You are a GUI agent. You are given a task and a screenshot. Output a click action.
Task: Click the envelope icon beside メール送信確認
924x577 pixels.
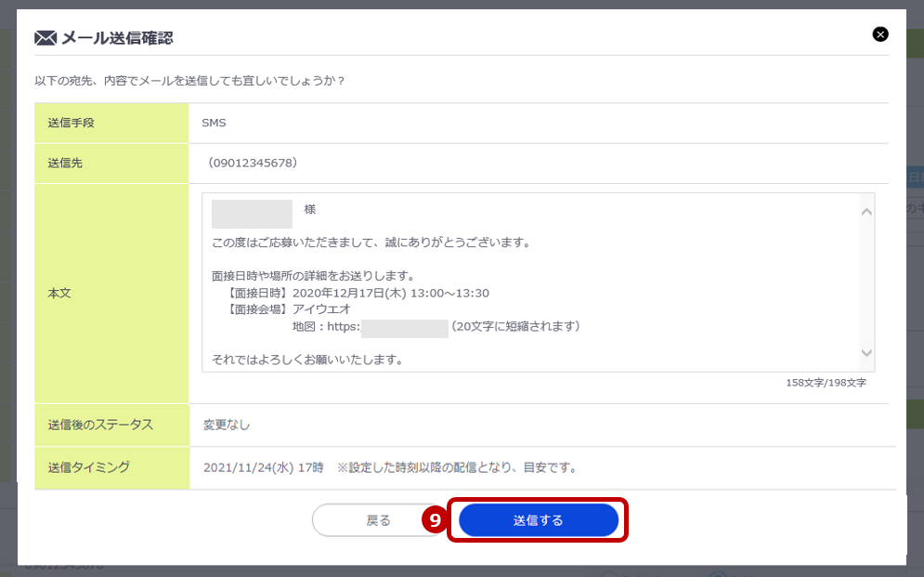[x=43, y=38]
